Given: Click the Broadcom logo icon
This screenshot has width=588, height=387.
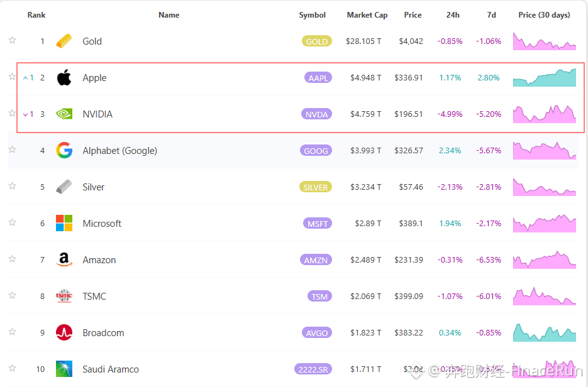Looking at the screenshot, I should tap(64, 332).
